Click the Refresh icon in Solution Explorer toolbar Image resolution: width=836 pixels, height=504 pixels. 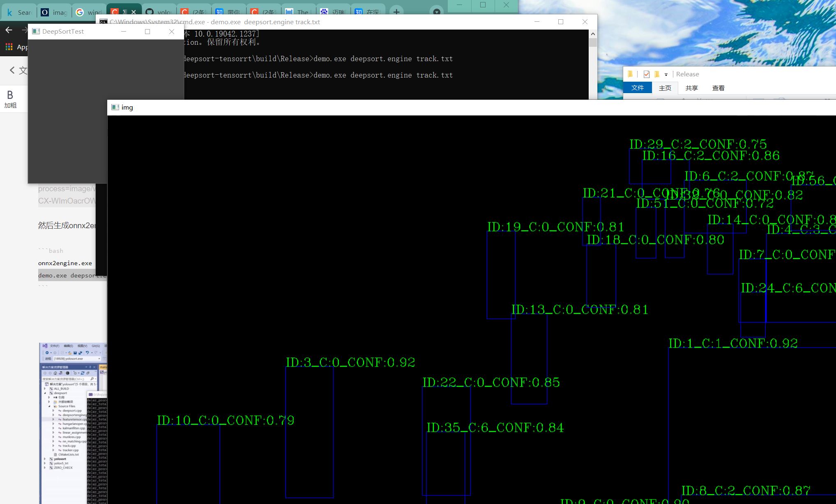82,373
